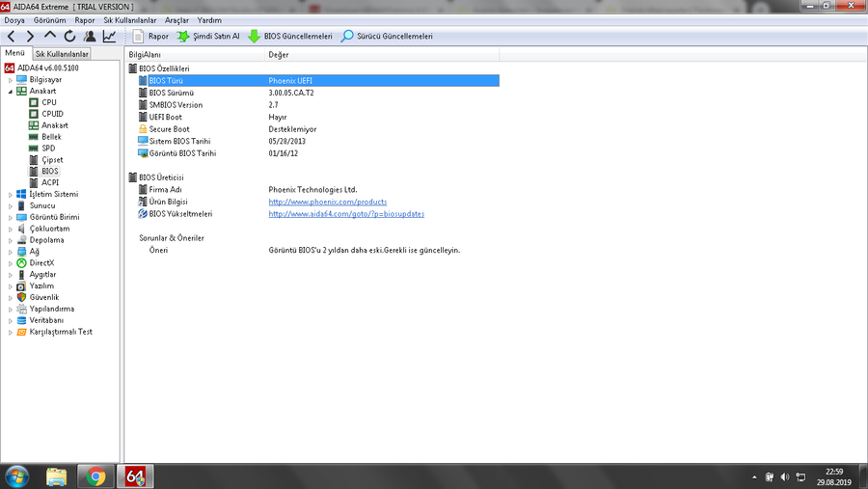Expand the Bilgisayar tree node

(x=10, y=80)
